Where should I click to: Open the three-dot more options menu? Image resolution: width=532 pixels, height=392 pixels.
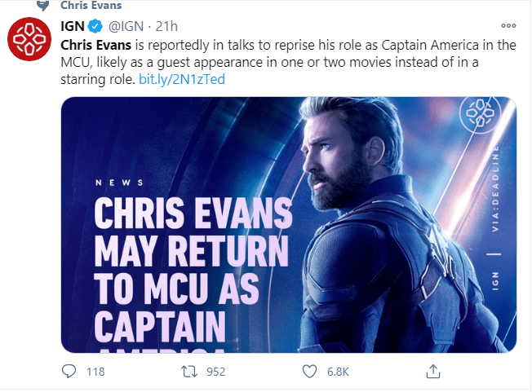point(509,24)
